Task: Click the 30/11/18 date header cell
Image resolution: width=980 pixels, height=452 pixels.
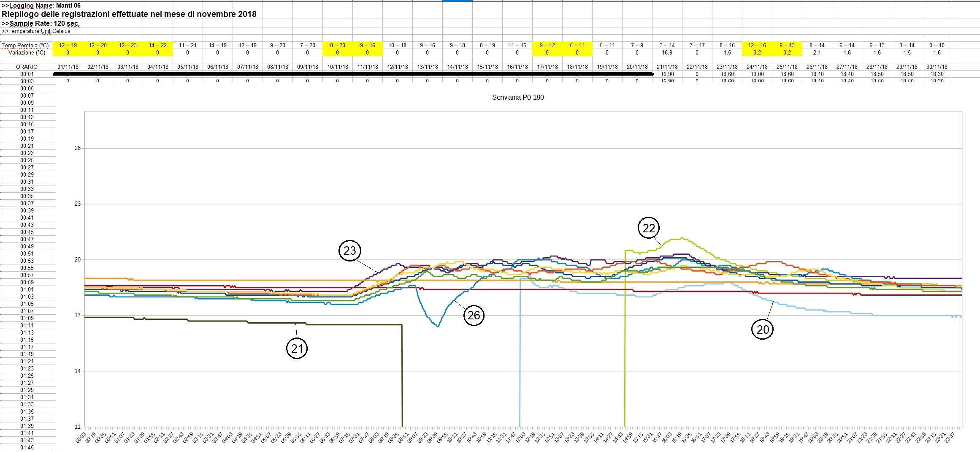Action: tap(937, 67)
